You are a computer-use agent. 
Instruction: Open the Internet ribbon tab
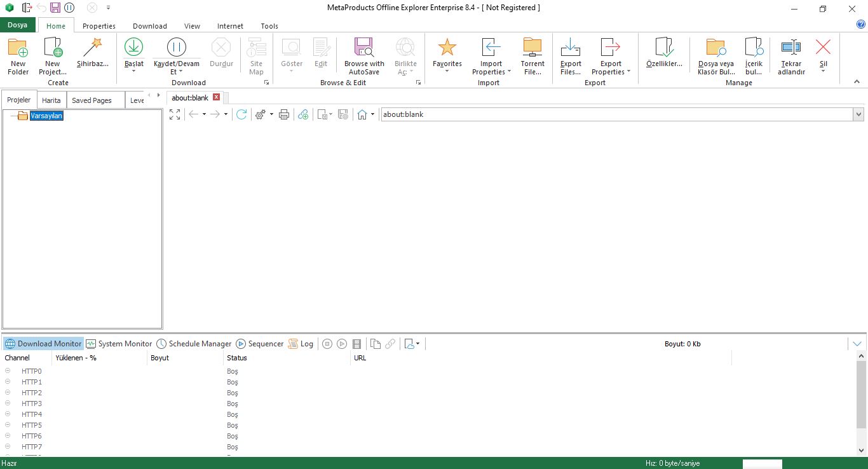(230, 26)
